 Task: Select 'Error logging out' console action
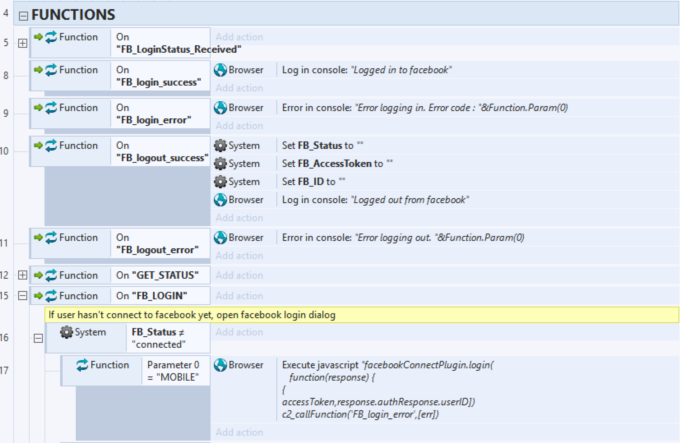point(403,238)
